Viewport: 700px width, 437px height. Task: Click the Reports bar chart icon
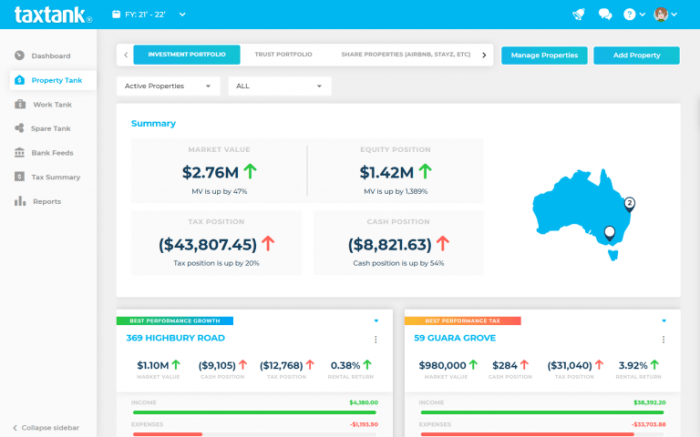pos(20,201)
